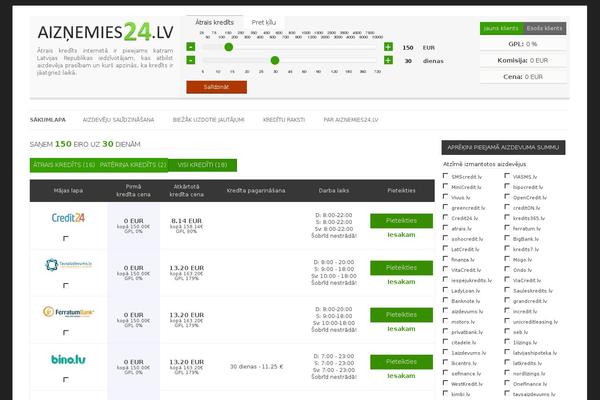Open Iesakam link in Tavsaizdevums row
600x400 pixels.
401,282
